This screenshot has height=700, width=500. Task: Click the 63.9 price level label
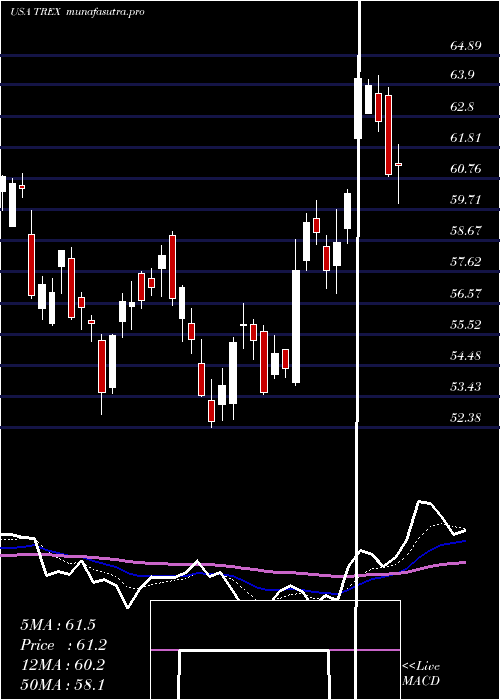tap(462, 75)
